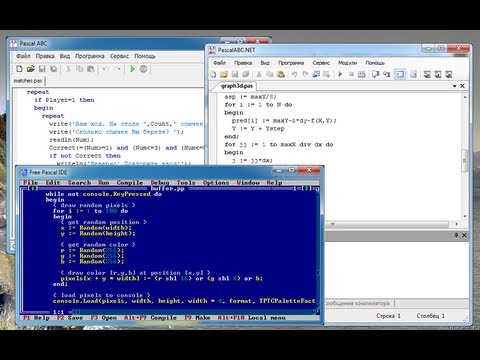The height and width of the screenshot is (360, 480).
Task: Paste icon in PascalABC.NET toolbar
Action: (x=281, y=74)
